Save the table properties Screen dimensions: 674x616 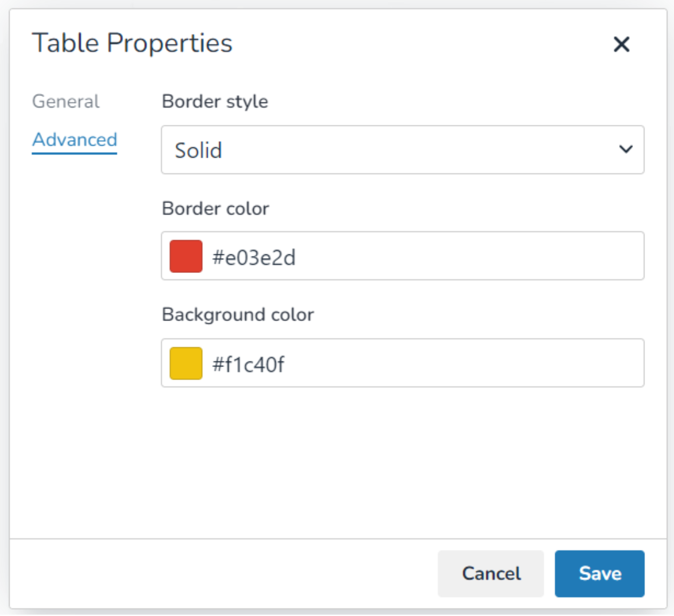click(x=599, y=574)
